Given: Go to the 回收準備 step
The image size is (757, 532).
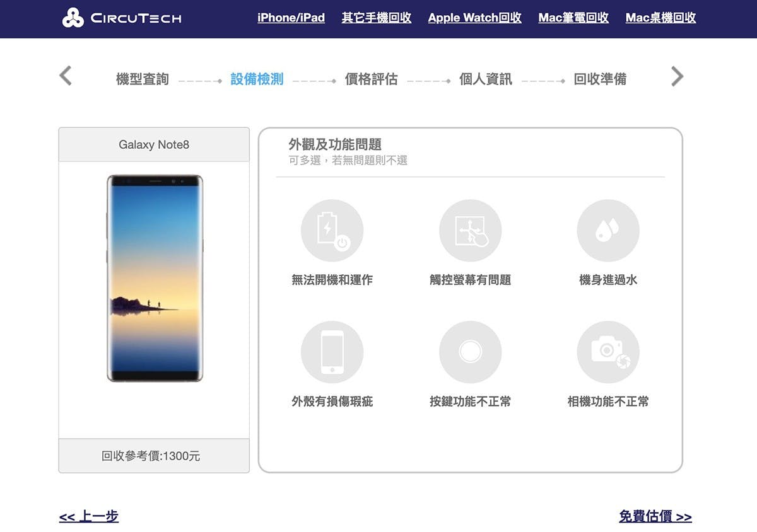Looking at the screenshot, I should [600, 79].
